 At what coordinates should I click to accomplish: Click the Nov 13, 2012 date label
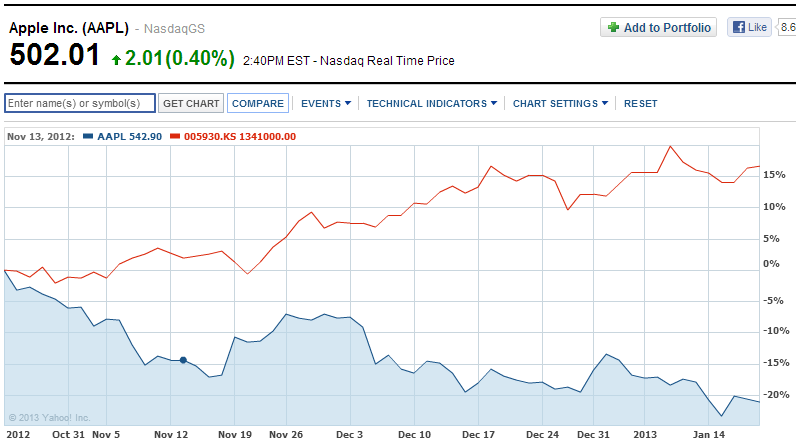[41, 137]
